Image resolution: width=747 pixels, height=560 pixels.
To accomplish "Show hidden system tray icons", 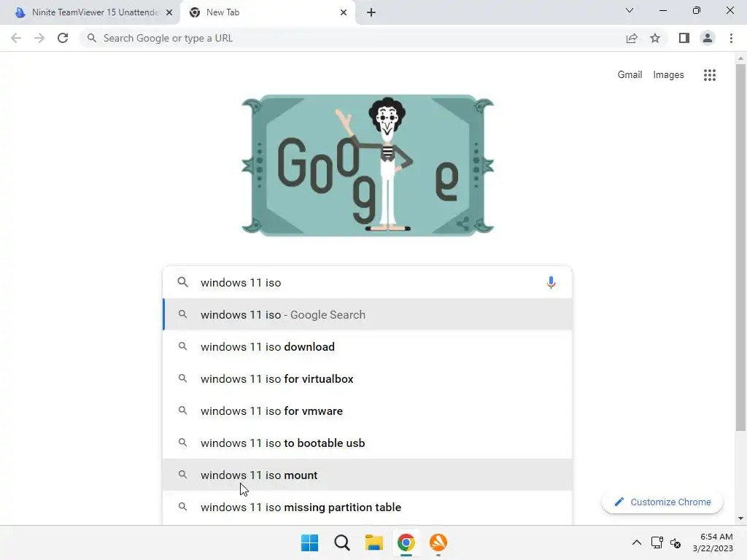I will coord(636,542).
